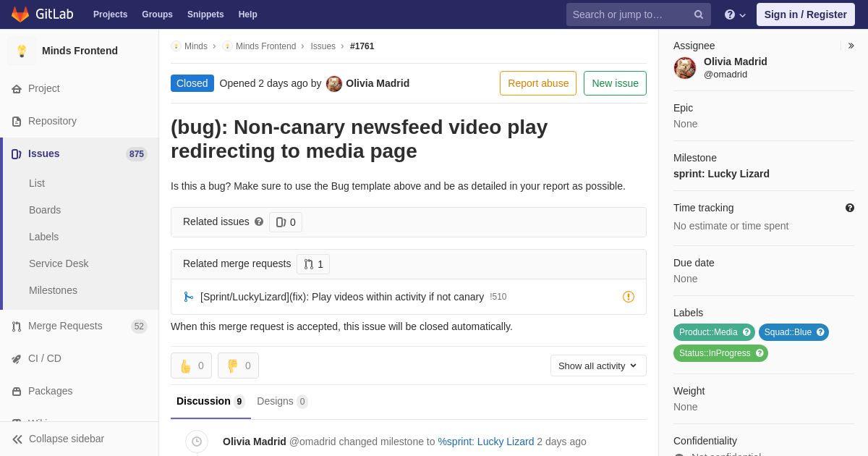Screen dimensions: 868x456
Task: Focus the Search or jump to field
Action: click(629, 14)
